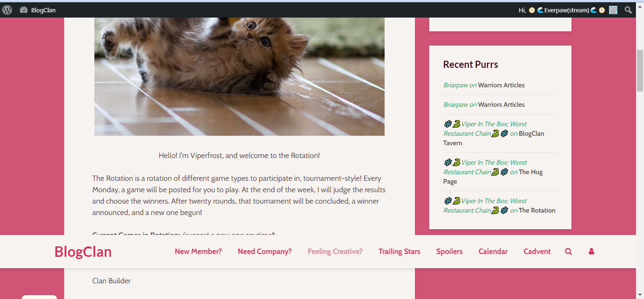Open the Everpaw(stream) account menu

click(x=562, y=10)
